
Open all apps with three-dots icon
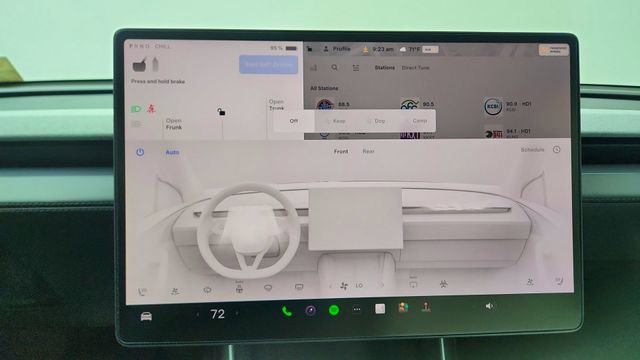click(357, 309)
